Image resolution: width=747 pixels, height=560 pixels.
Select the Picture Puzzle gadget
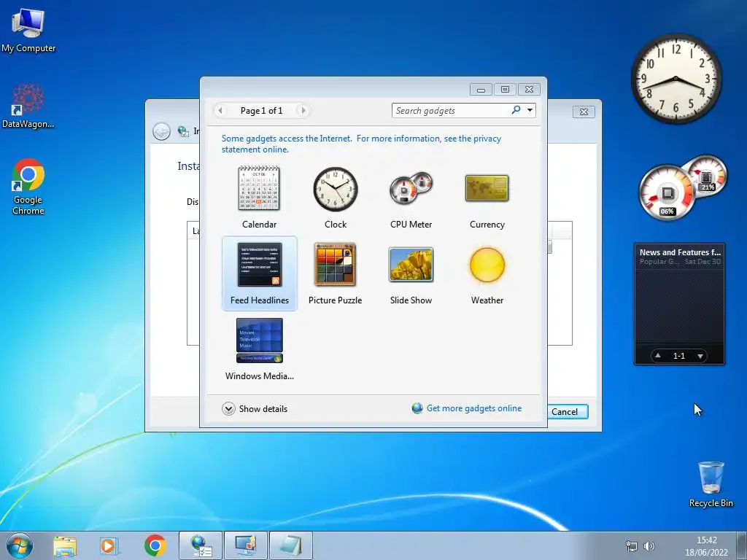point(336,273)
